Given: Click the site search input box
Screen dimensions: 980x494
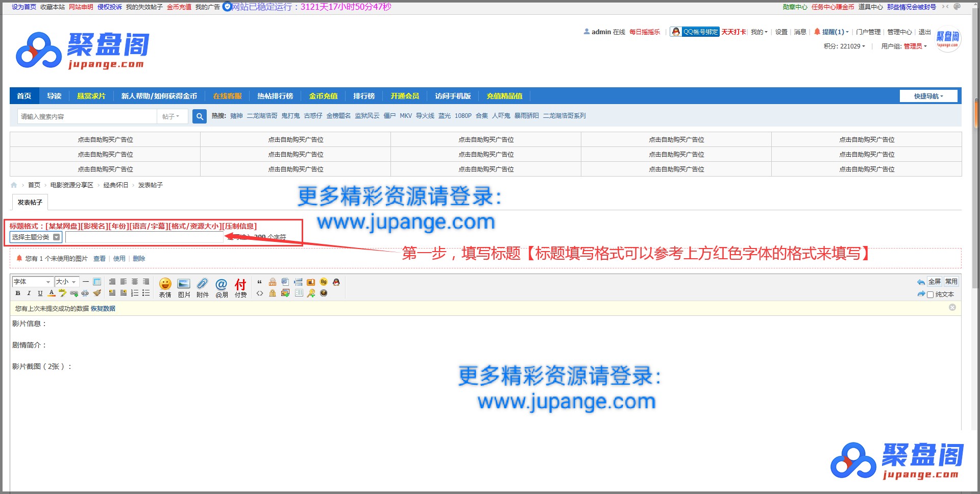Looking at the screenshot, I should coord(87,116).
